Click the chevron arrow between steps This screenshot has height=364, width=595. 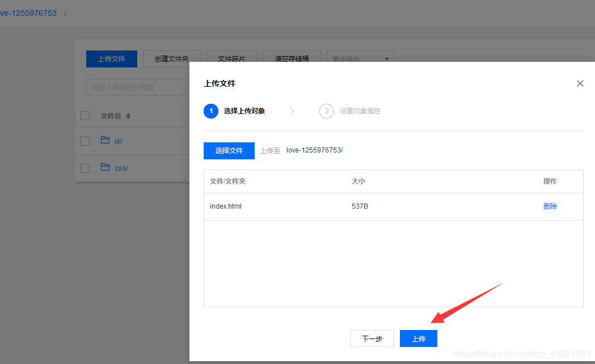(x=292, y=111)
